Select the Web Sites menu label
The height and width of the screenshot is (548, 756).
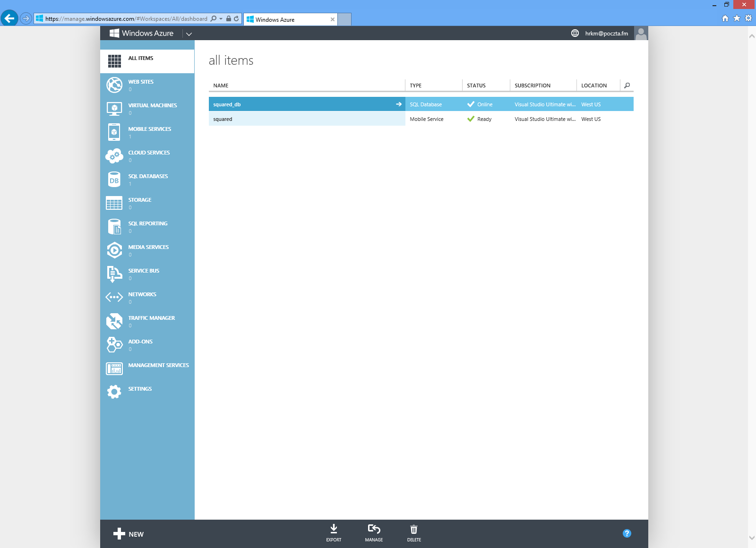click(141, 82)
